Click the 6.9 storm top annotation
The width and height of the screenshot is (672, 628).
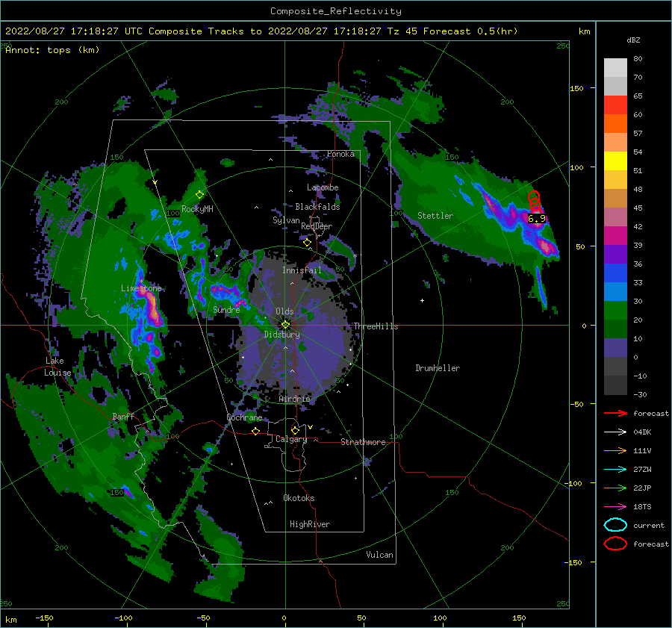point(537,219)
